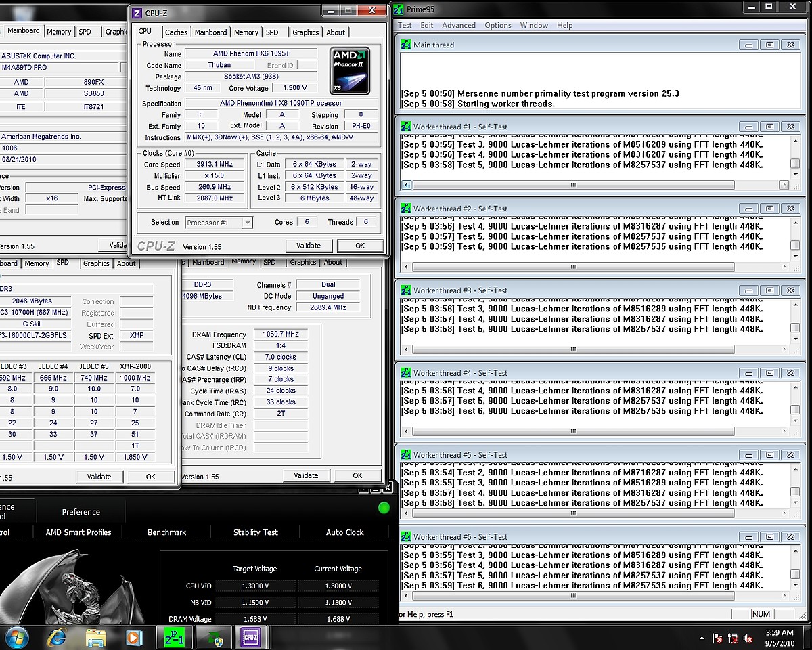Click Worker thread #6 vertical scrollbar thumb
This screenshot has width=812, height=650.
795,574
